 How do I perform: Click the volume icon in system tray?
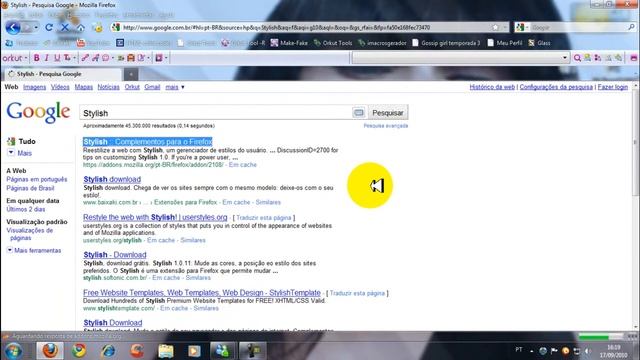point(588,351)
